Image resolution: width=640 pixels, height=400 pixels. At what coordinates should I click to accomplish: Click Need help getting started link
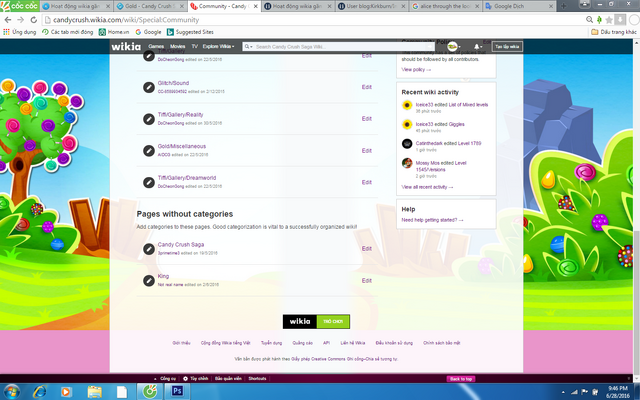tap(432, 220)
